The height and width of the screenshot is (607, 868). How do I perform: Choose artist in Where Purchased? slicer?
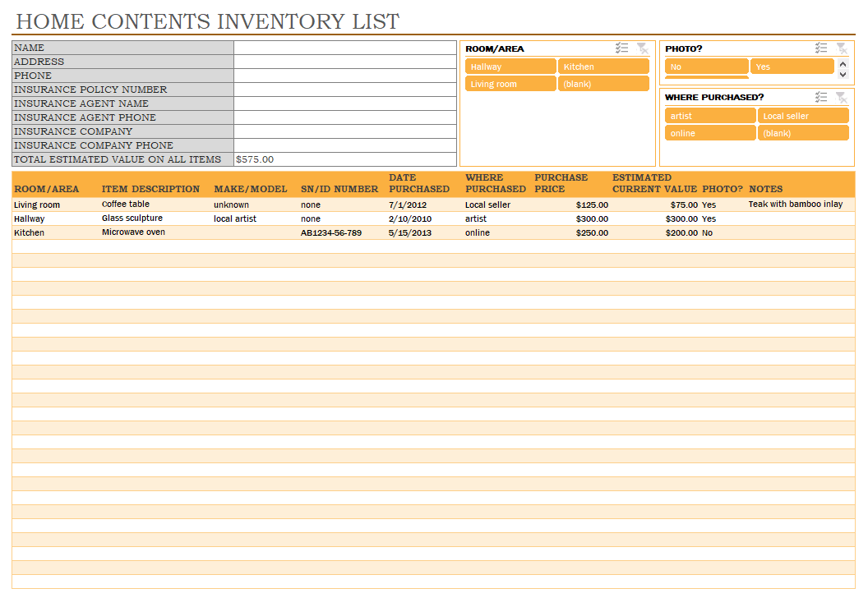pyautogui.click(x=709, y=116)
